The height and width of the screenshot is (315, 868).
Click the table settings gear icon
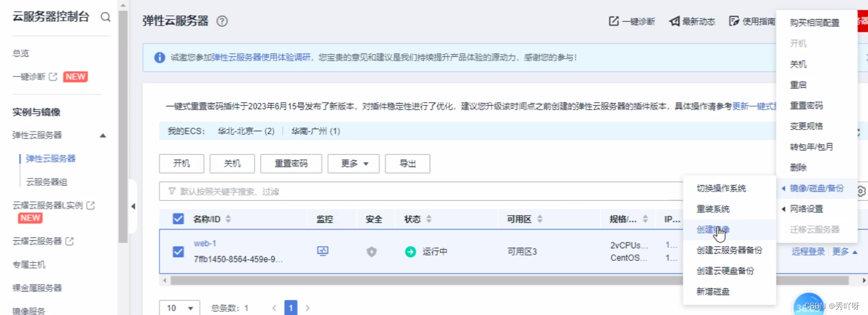coord(862,192)
